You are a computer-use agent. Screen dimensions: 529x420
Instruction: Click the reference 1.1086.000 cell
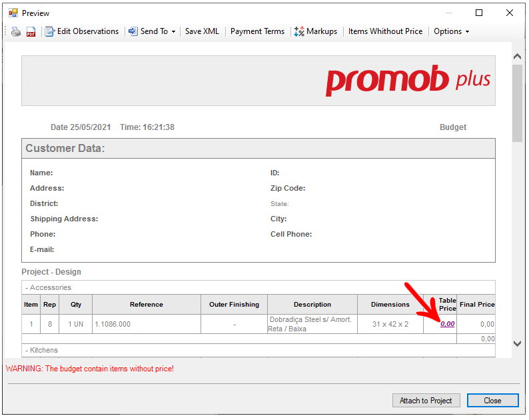147,325
